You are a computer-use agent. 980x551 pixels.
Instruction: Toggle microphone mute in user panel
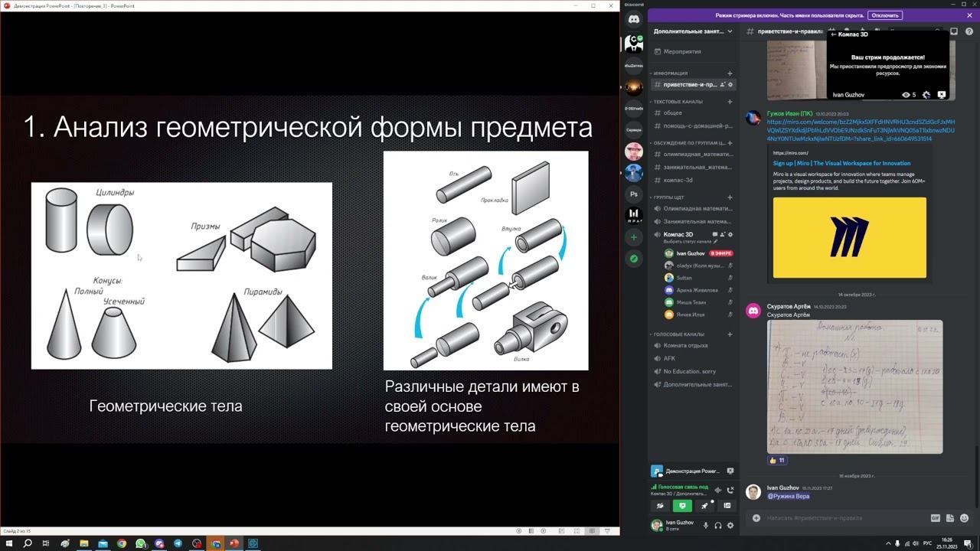(x=706, y=525)
